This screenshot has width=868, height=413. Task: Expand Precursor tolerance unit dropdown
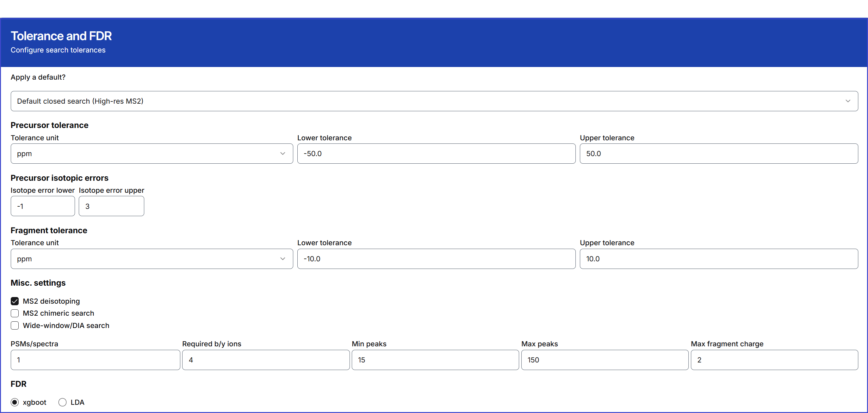(x=152, y=154)
